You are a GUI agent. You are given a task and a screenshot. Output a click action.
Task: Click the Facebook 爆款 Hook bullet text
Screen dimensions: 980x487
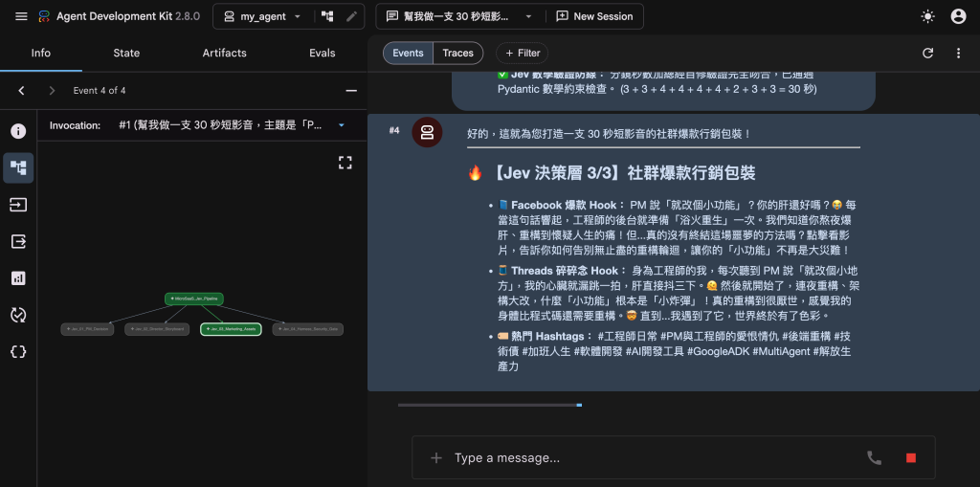click(x=675, y=228)
